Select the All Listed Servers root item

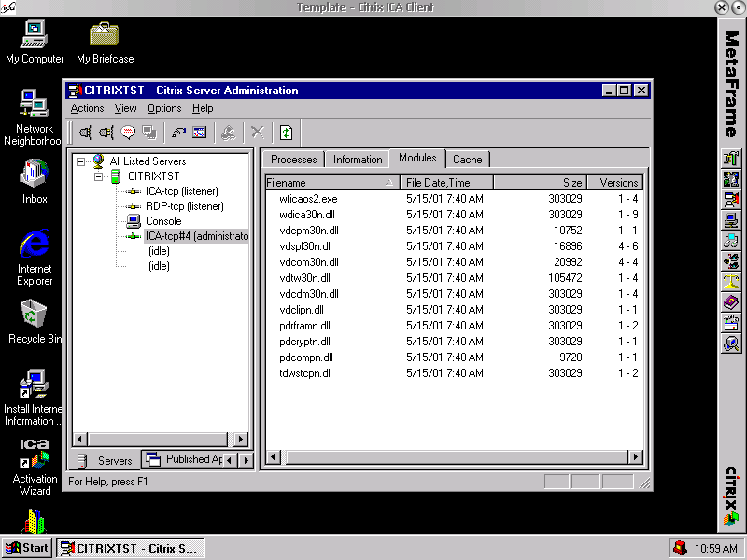(x=148, y=161)
